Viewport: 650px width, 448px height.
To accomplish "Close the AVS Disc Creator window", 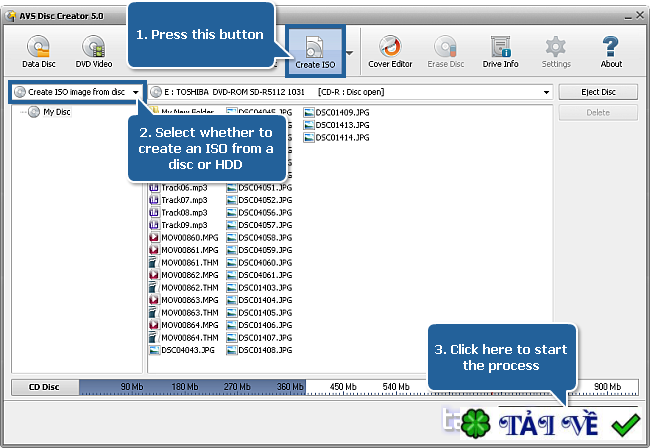I will (x=640, y=15).
